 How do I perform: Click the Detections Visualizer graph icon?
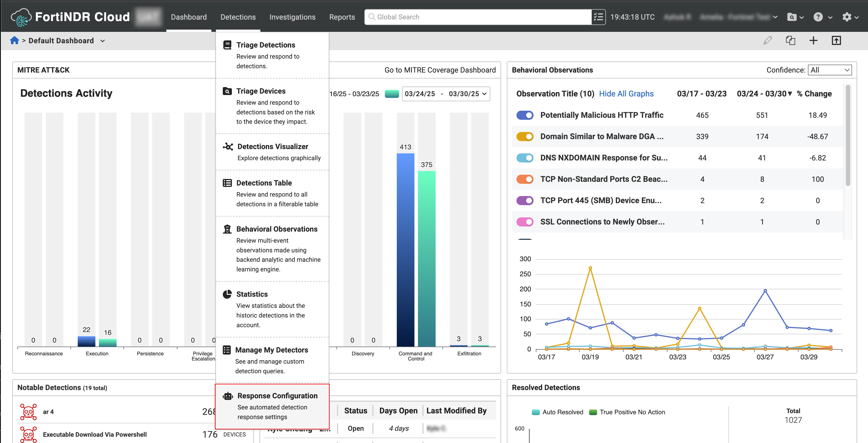(x=228, y=147)
